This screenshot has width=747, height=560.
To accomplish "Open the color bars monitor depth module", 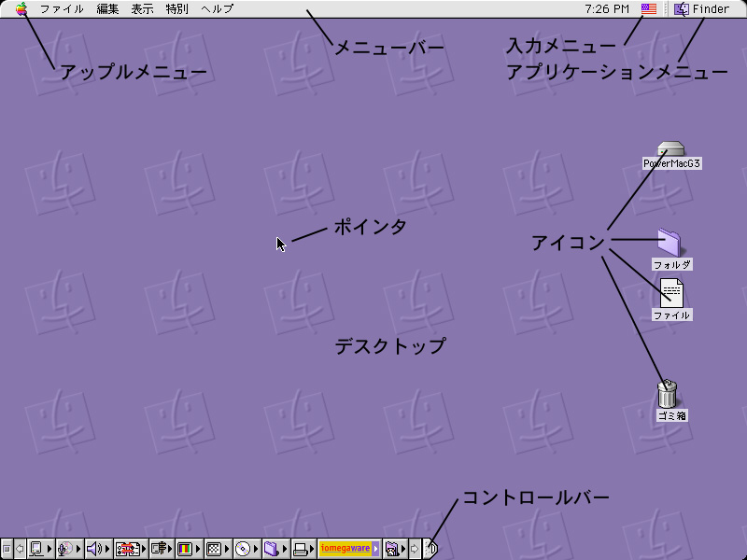I will click(x=185, y=549).
